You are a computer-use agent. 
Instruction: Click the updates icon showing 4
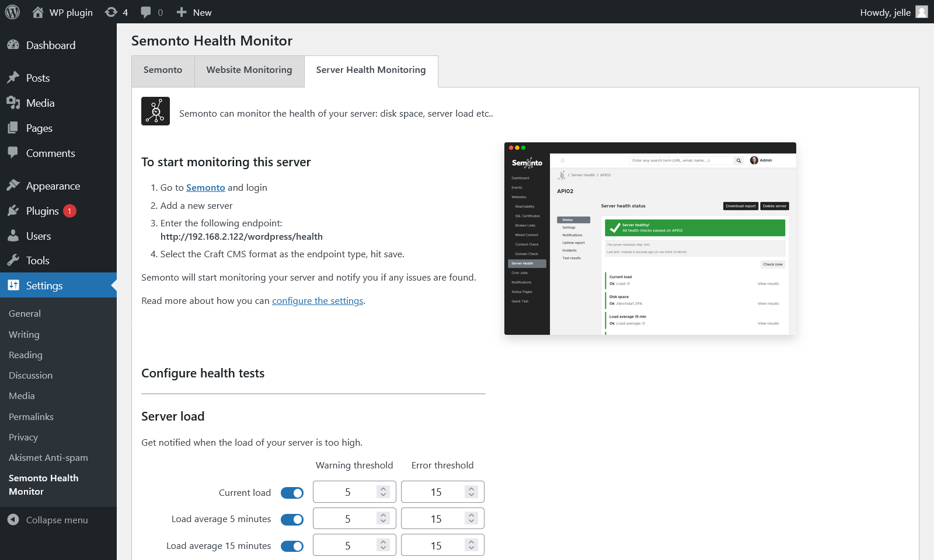coord(111,12)
